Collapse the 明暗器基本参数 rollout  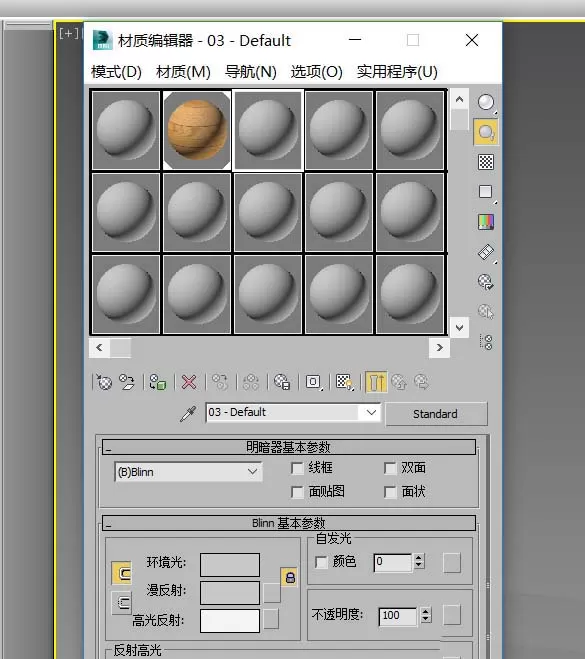[289, 447]
